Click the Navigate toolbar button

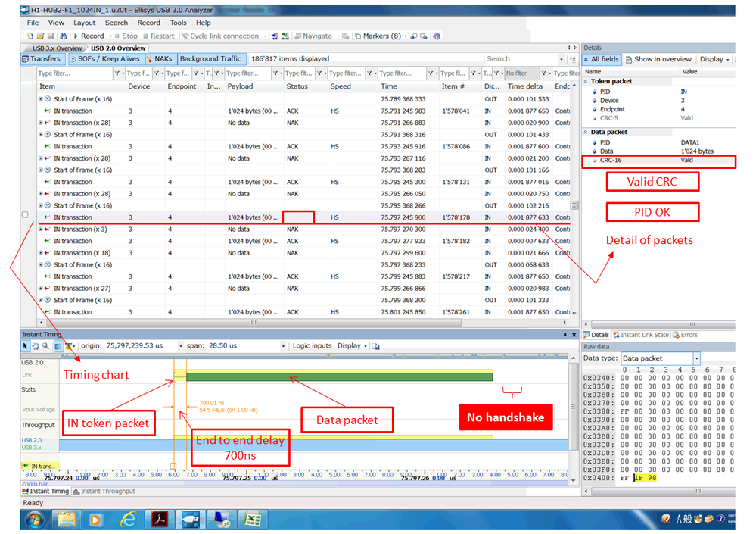point(313,36)
